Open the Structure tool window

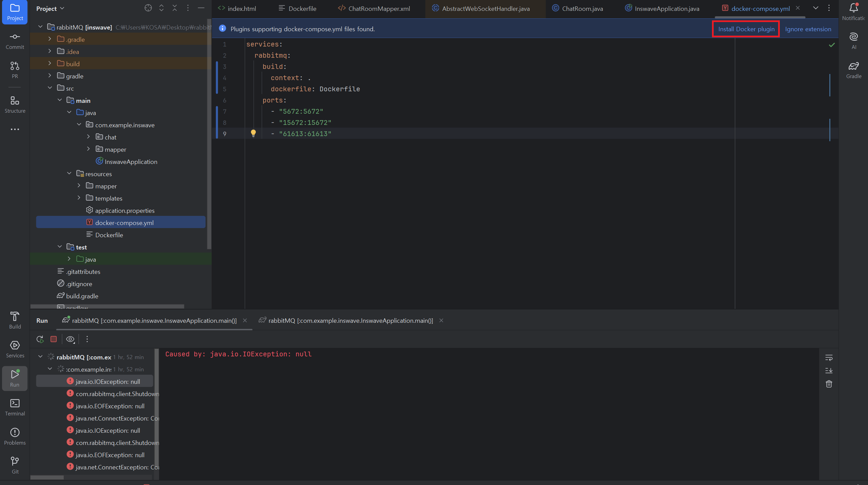(15, 105)
